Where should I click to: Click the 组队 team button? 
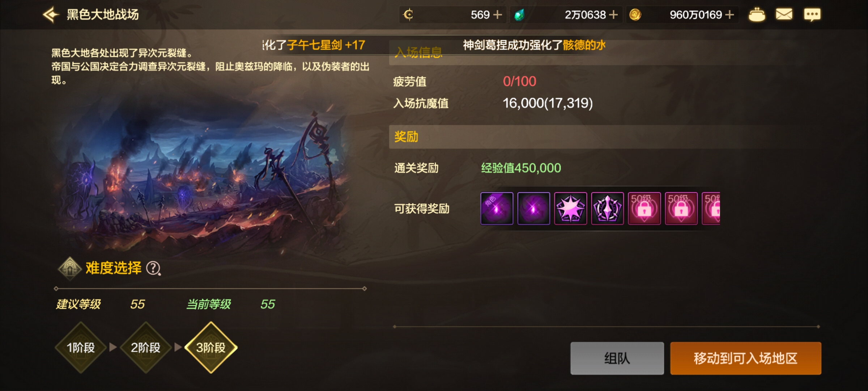click(617, 358)
